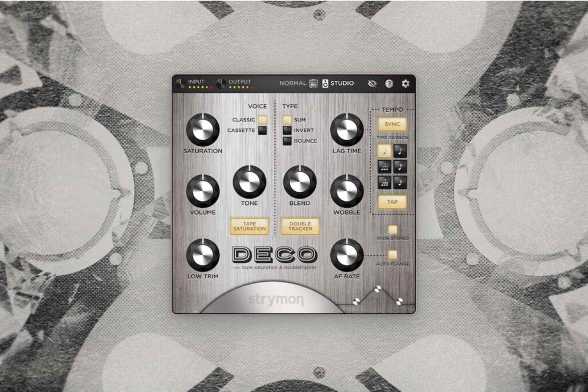The image size is (588, 392).
Task: Open settings via the gear icon
Action: [x=405, y=84]
